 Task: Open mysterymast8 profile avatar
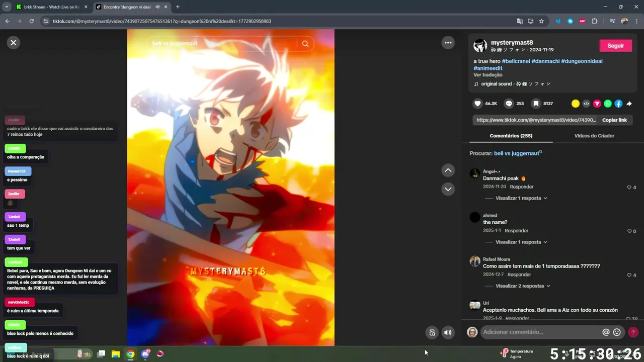pyautogui.click(x=480, y=46)
